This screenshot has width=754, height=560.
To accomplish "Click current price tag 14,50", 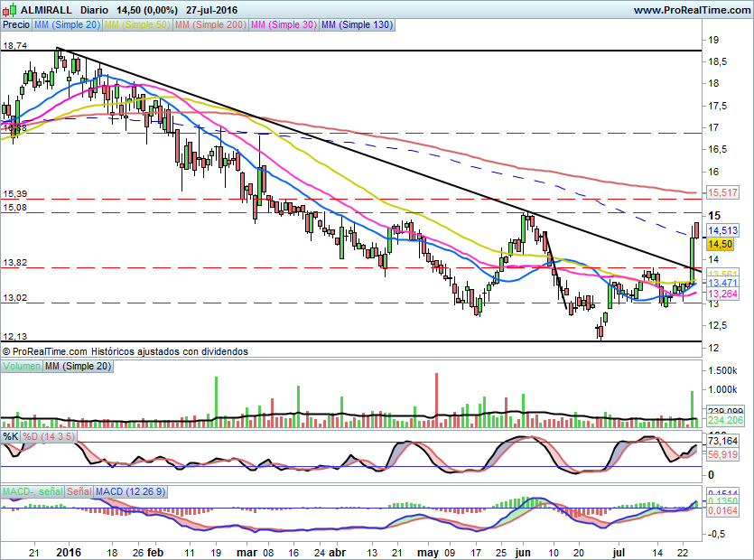I will tap(720, 244).
